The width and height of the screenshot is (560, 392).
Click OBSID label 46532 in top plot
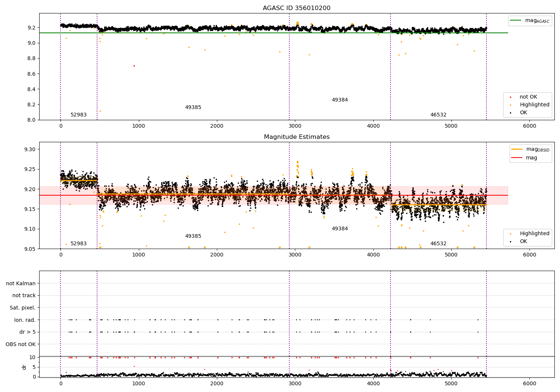click(x=438, y=115)
